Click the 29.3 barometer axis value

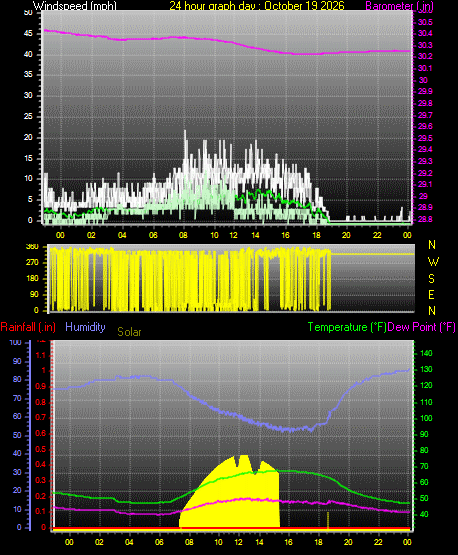425,161
